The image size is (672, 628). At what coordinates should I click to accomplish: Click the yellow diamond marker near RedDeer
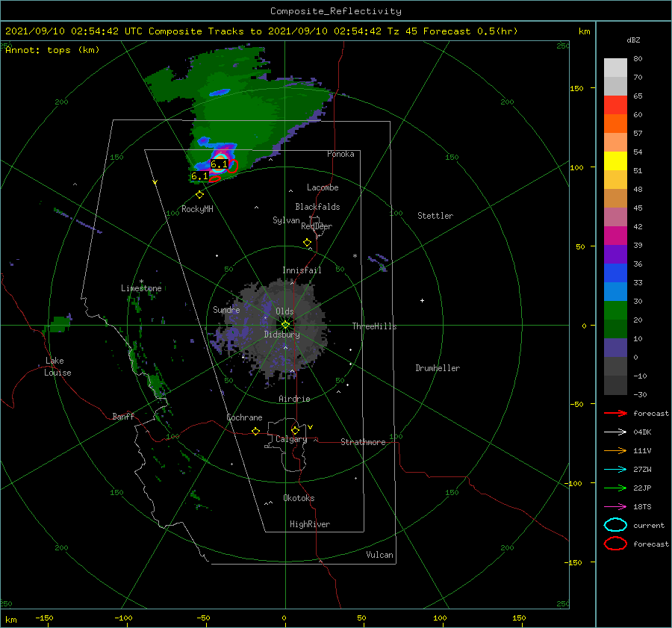(x=307, y=243)
